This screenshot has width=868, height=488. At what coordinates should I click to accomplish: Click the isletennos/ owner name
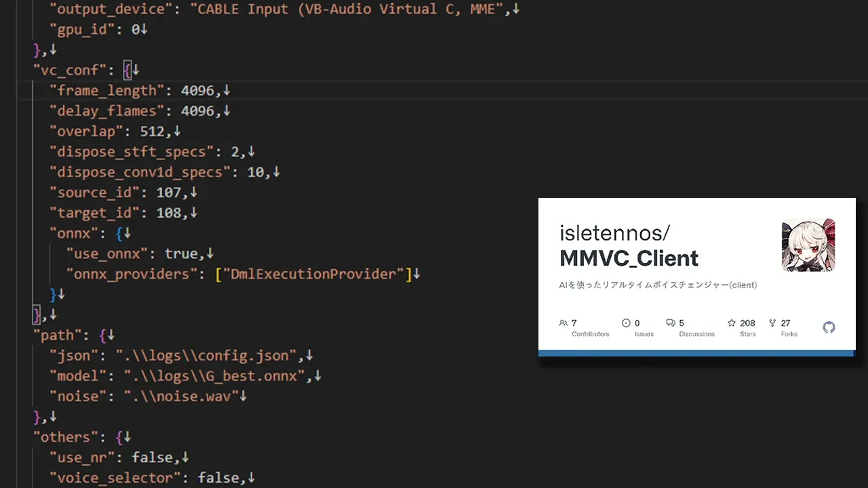coord(614,232)
